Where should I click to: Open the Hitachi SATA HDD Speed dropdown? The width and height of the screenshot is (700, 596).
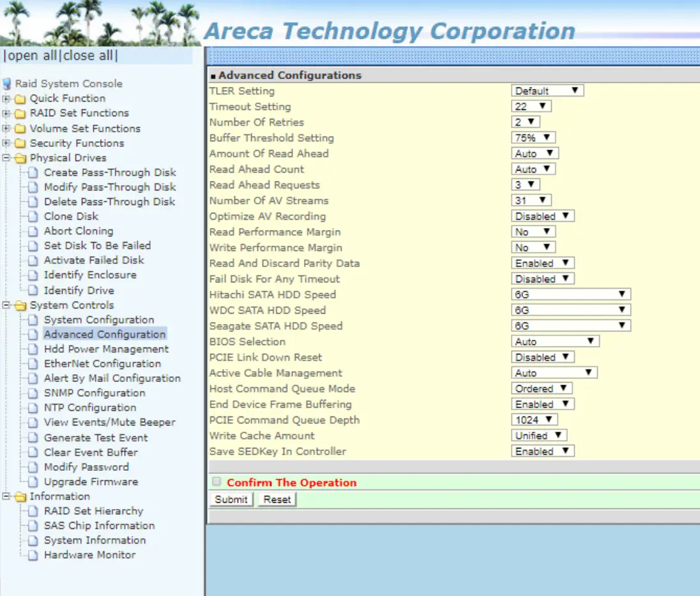pyautogui.click(x=570, y=294)
